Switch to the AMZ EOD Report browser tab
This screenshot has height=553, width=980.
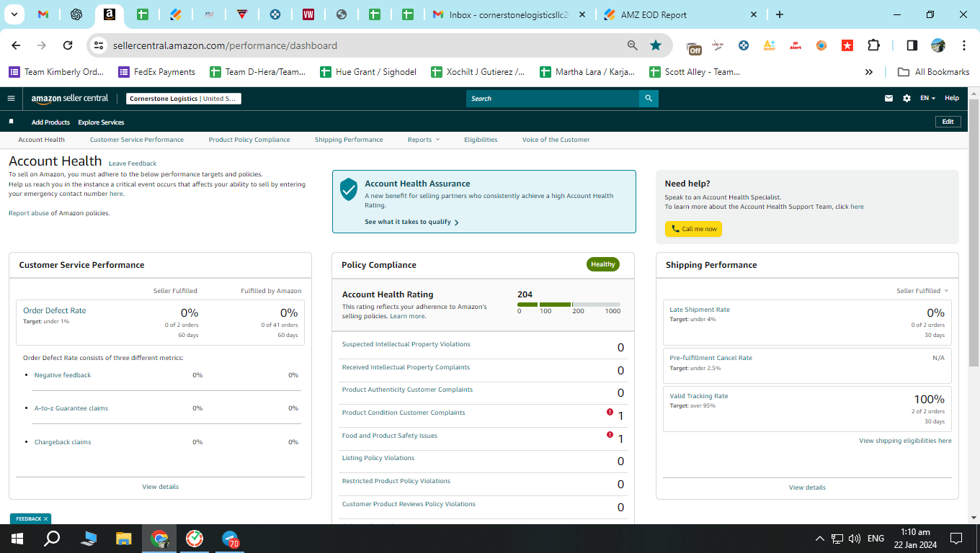coord(681,14)
